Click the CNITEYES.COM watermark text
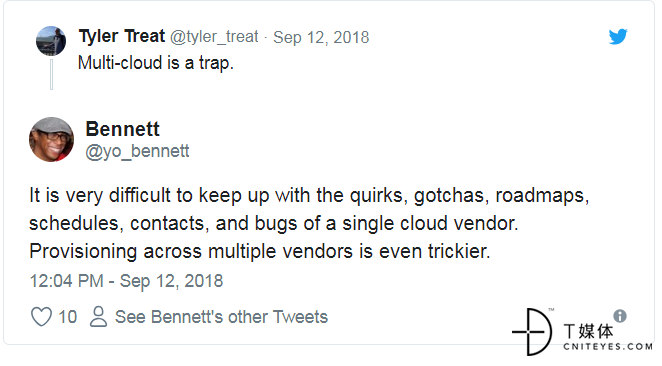Viewport: 662px width, 366px height. click(608, 347)
